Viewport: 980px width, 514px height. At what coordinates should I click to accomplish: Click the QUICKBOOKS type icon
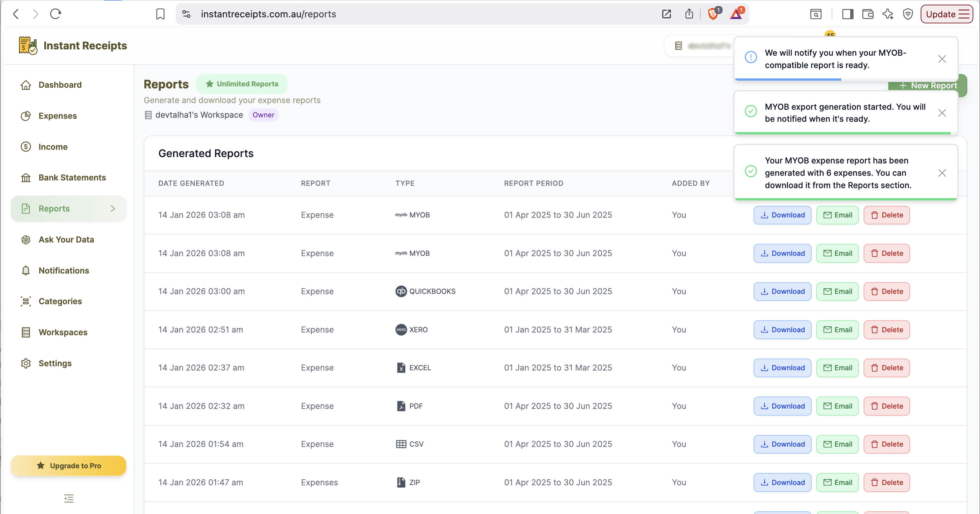[401, 292]
